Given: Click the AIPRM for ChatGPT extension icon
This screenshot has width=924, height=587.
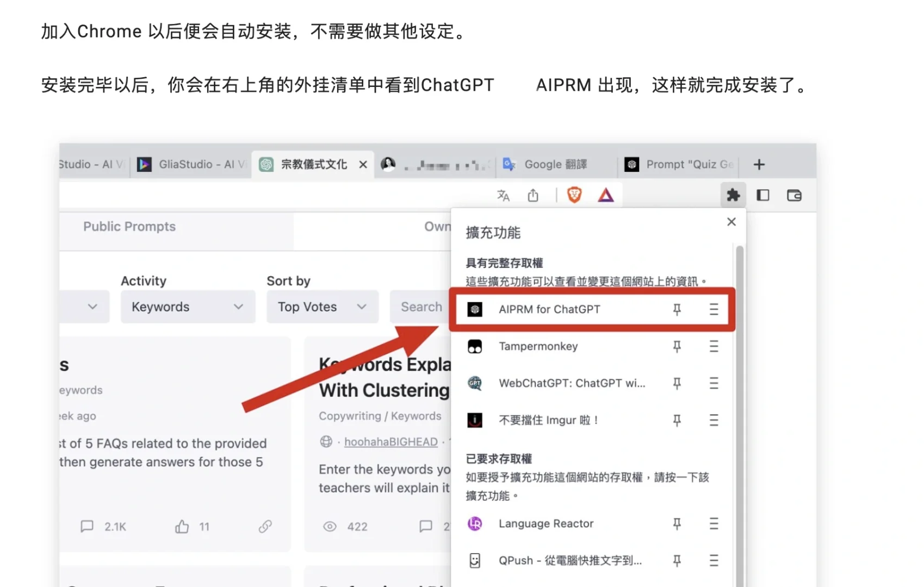Looking at the screenshot, I should pyautogui.click(x=475, y=309).
